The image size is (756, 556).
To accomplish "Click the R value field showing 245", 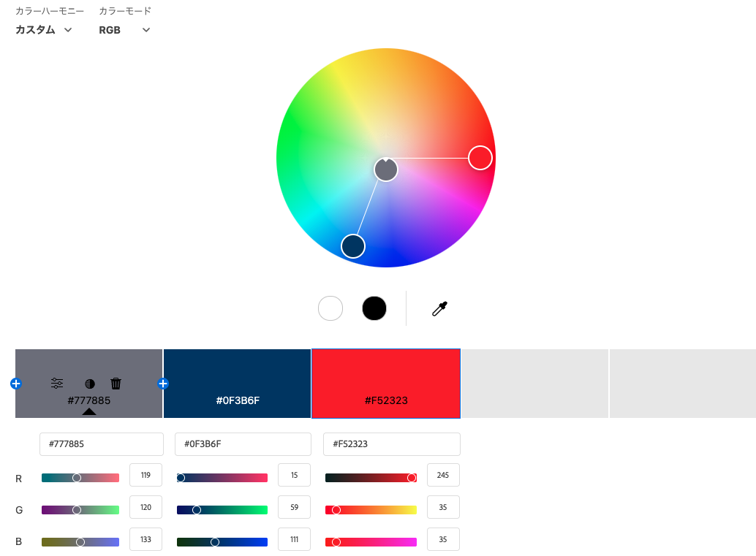I will [443, 475].
